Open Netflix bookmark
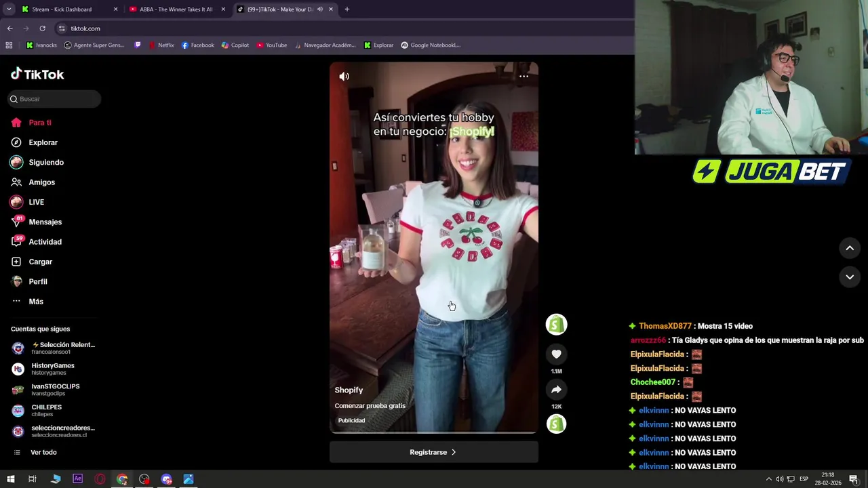868x488 pixels. coord(161,45)
